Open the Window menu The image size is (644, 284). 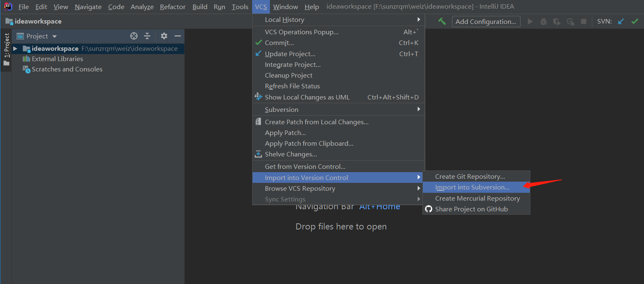tap(286, 7)
